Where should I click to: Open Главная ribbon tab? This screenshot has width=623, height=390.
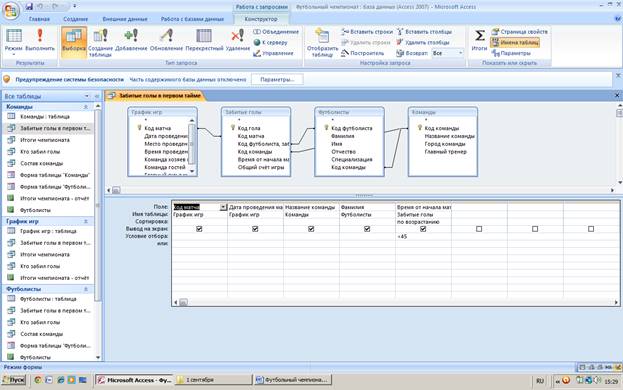[39, 19]
